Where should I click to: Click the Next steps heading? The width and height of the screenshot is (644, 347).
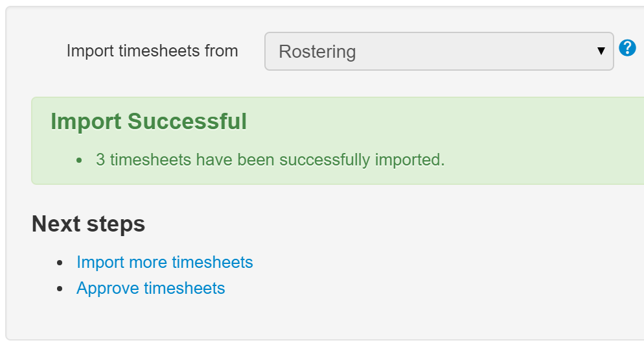coord(88,224)
